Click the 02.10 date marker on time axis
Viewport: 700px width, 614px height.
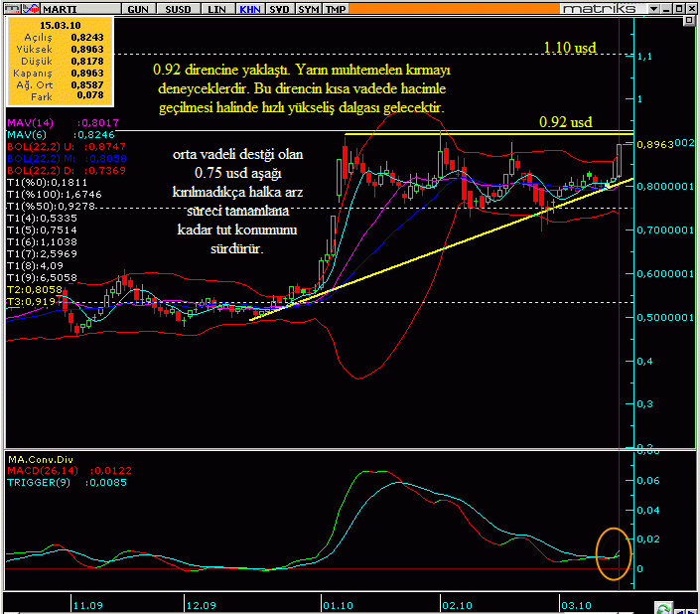click(x=457, y=603)
